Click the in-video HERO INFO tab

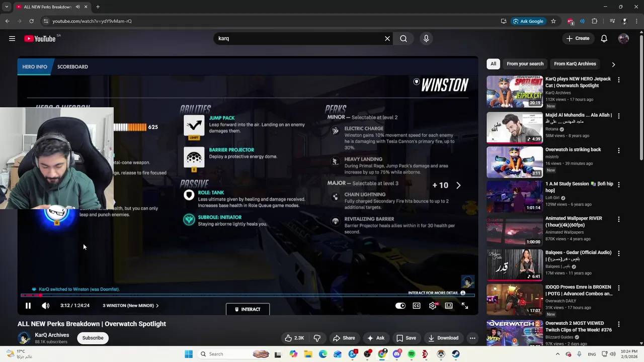coord(35,66)
